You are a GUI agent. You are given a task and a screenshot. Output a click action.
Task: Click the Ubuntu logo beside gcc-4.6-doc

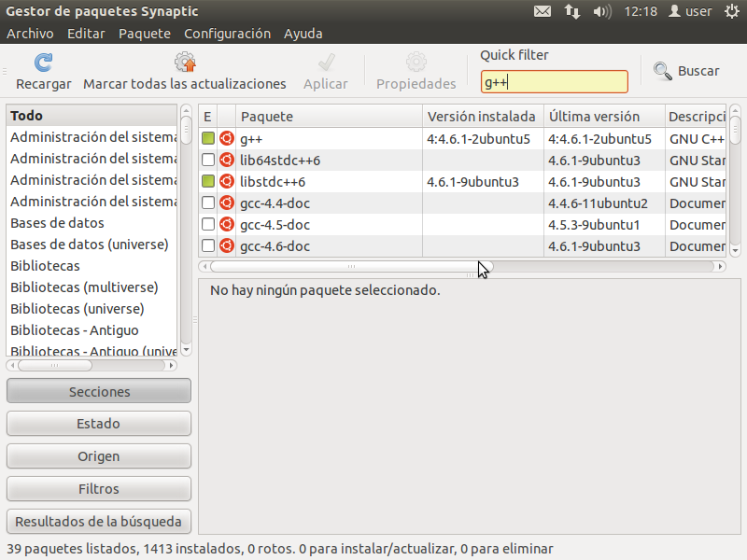coord(227,245)
